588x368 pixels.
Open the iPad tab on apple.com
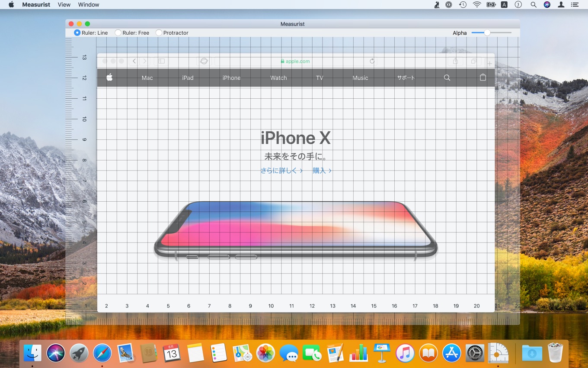[x=188, y=78]
